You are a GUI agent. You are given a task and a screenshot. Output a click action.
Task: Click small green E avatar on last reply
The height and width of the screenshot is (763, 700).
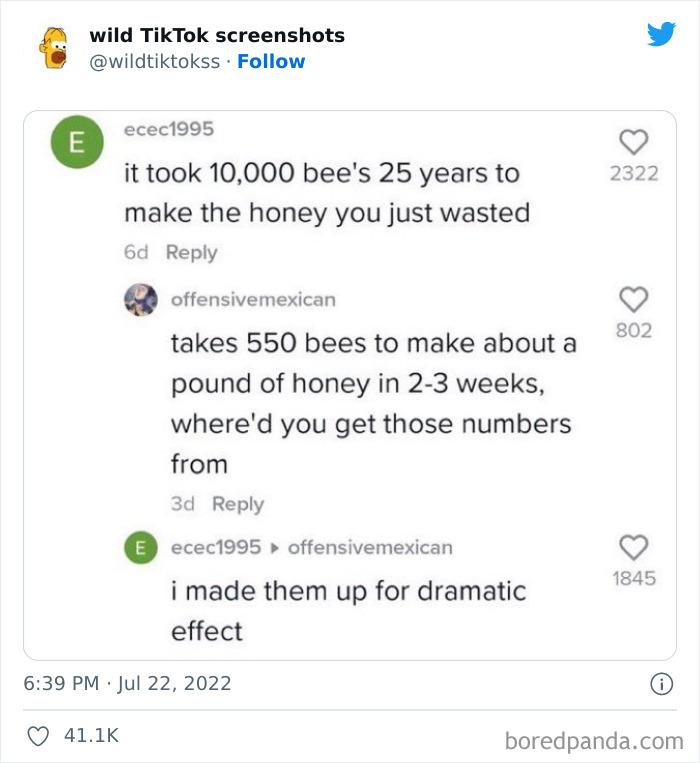(140, 547)
